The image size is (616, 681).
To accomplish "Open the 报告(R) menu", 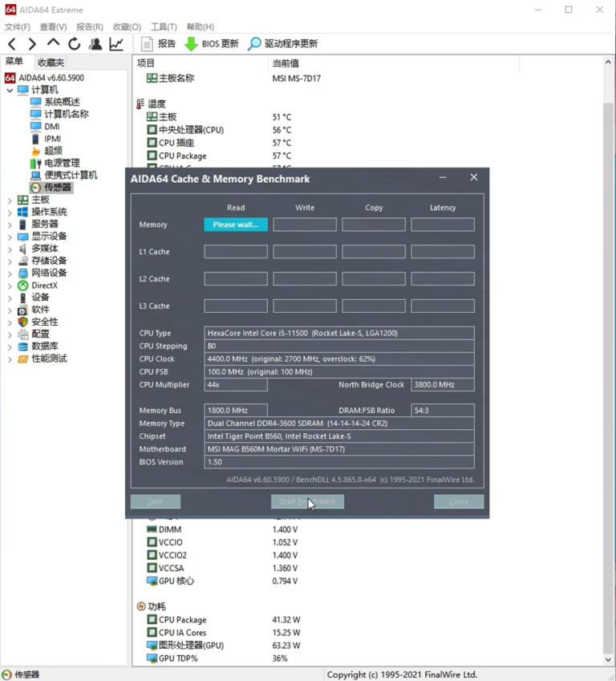I will (90, 27).
